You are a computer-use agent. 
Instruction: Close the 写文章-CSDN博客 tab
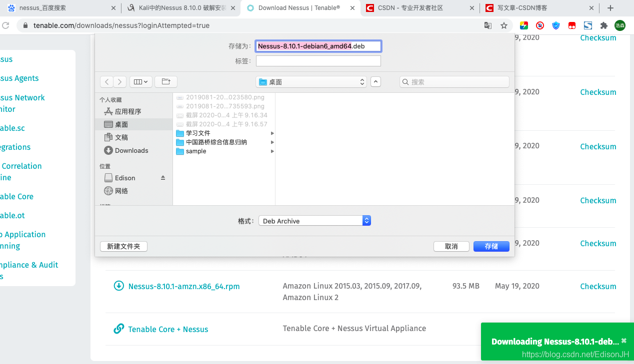click(x=591, y=8)
